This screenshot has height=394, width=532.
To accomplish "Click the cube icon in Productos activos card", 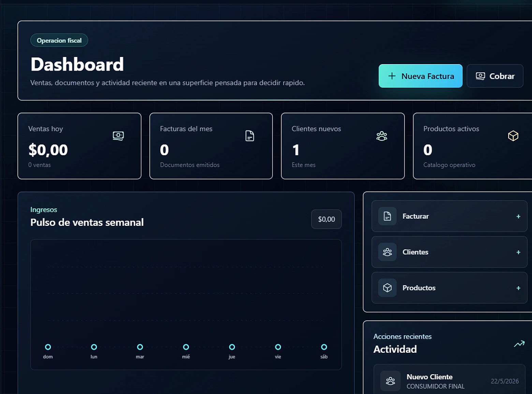I will click(513, 136).
